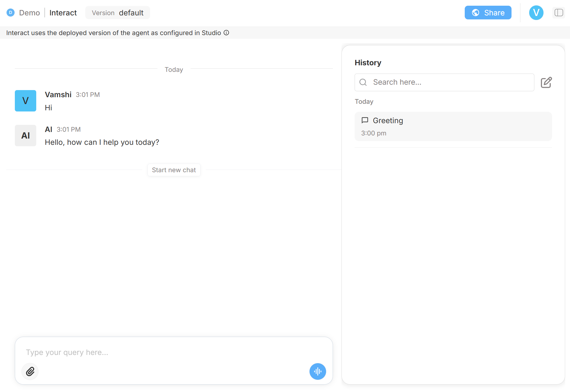The image size is (570, 392).
Task: Open the V user profile avatar
Action: click(536, 13)
